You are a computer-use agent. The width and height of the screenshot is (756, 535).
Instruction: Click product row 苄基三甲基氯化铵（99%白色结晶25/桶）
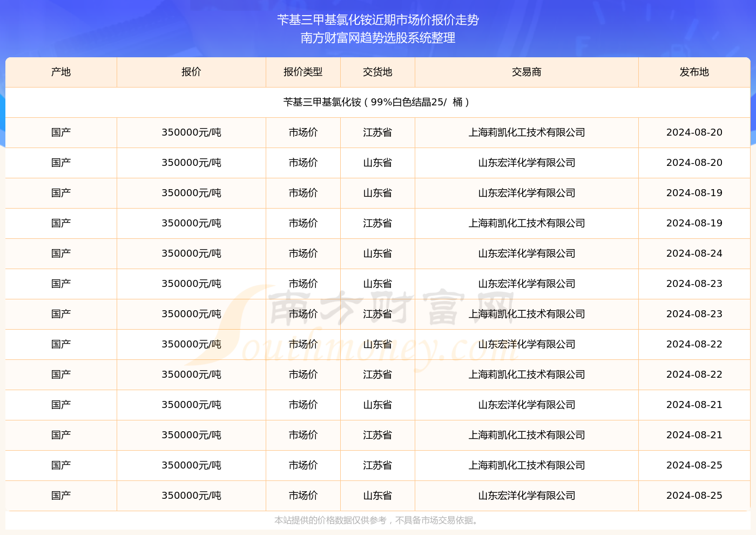pyautogui.click(x=378, y=102)
